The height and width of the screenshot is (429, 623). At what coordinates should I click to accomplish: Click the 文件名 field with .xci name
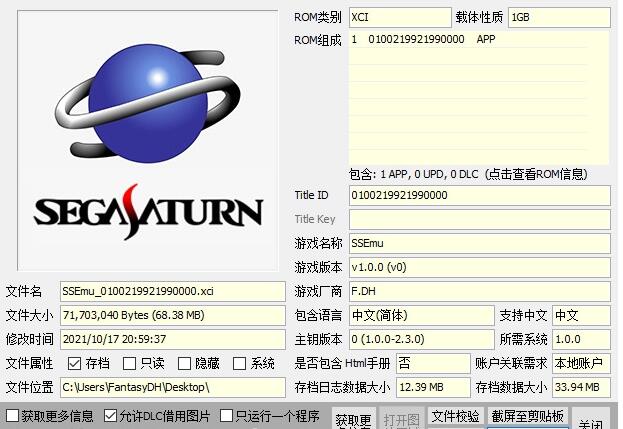[173, 291]
